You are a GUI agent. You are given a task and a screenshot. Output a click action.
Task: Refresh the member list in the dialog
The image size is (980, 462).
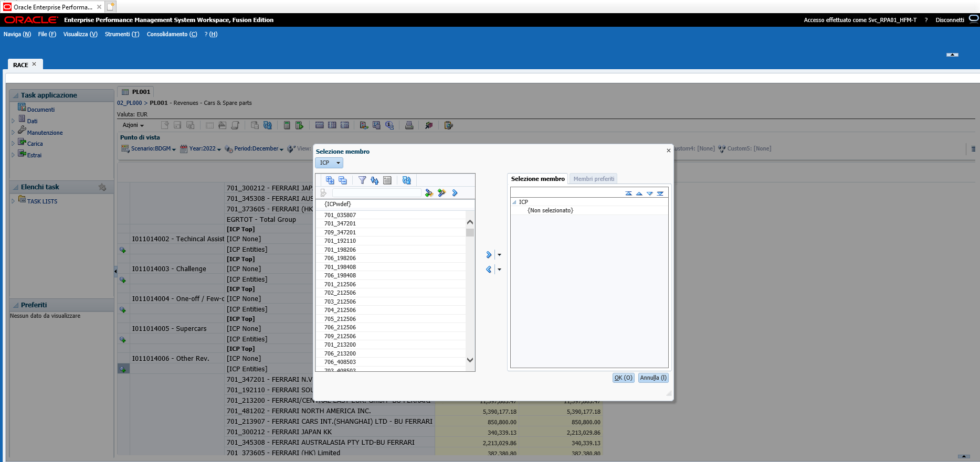point(407,180)
